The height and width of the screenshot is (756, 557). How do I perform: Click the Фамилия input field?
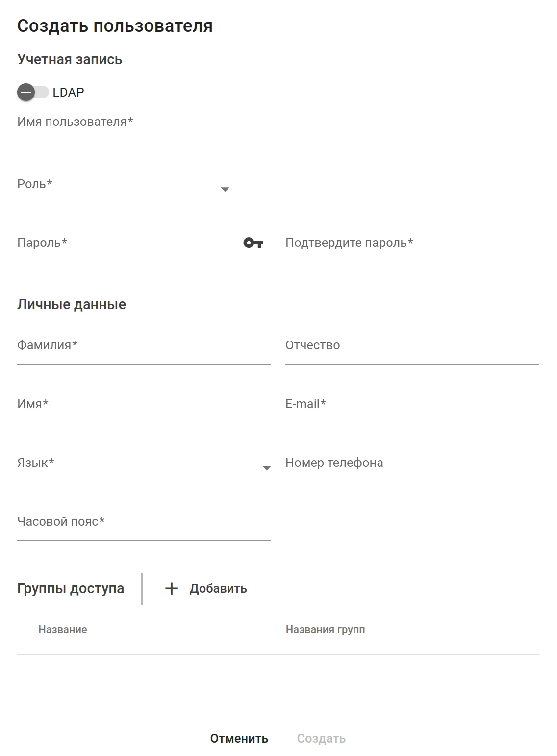[x=144, y=350]
